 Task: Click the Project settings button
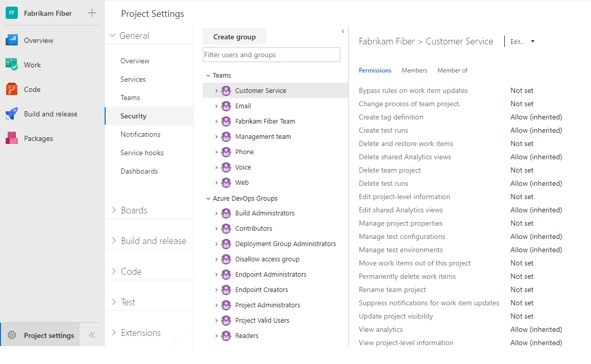40,335
